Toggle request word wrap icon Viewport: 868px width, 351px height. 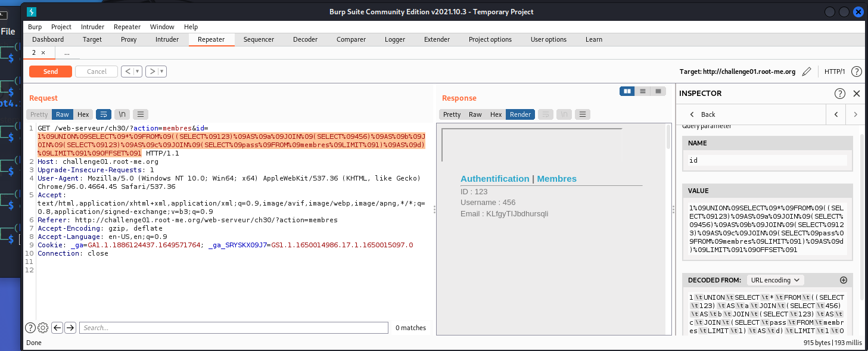[x=103, y=114]
